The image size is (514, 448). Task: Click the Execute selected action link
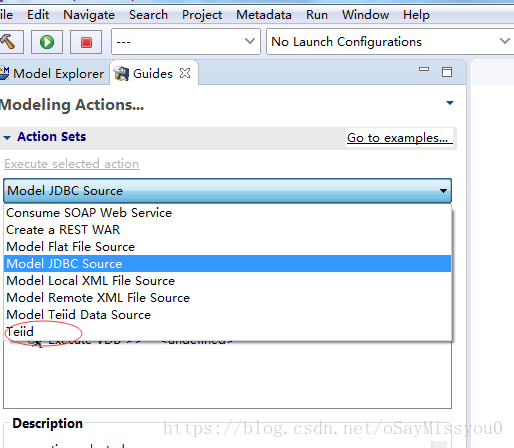(72, 164)
